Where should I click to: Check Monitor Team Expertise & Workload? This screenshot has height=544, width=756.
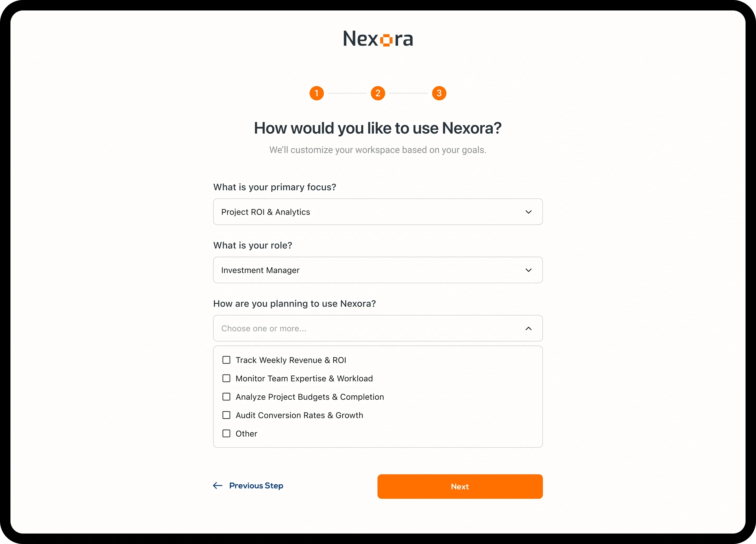coord(226,378)
